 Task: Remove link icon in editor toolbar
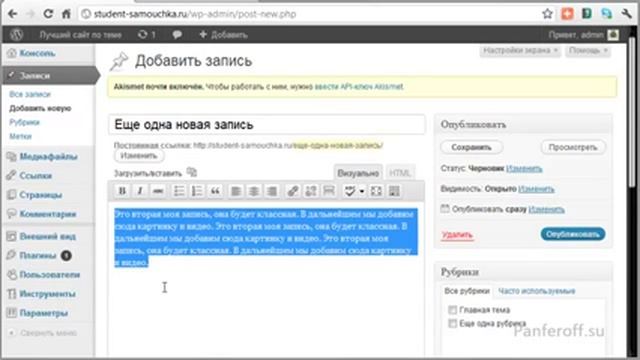(311, 191)
